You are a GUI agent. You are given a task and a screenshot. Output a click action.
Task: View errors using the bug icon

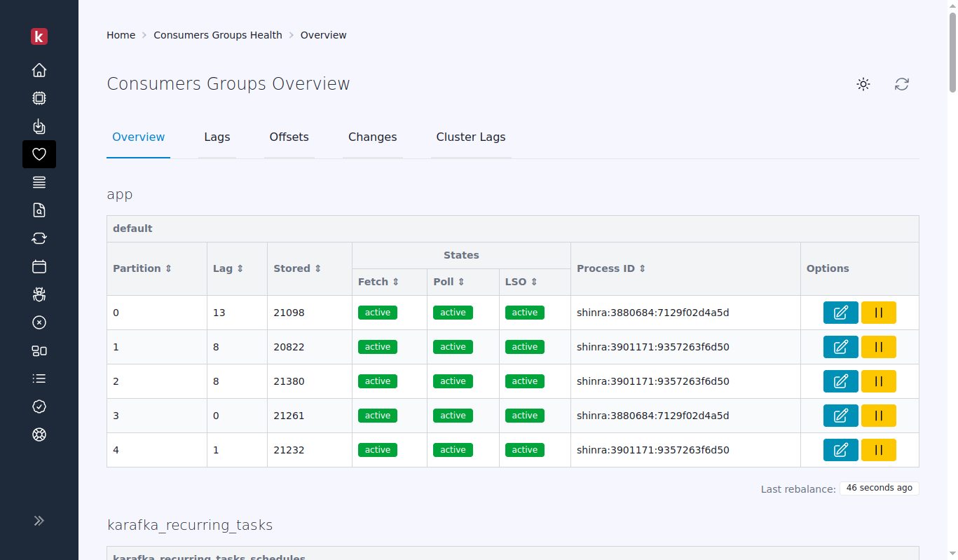click(39, 294)
